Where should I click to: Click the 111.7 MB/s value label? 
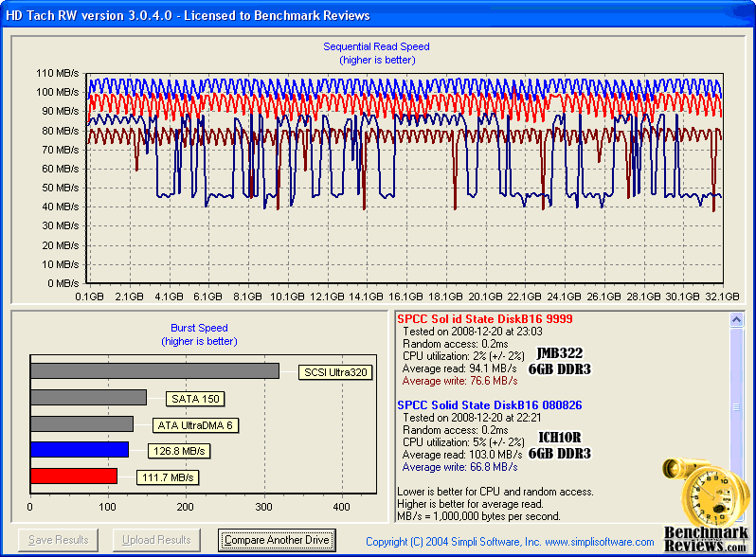(168, 477)
